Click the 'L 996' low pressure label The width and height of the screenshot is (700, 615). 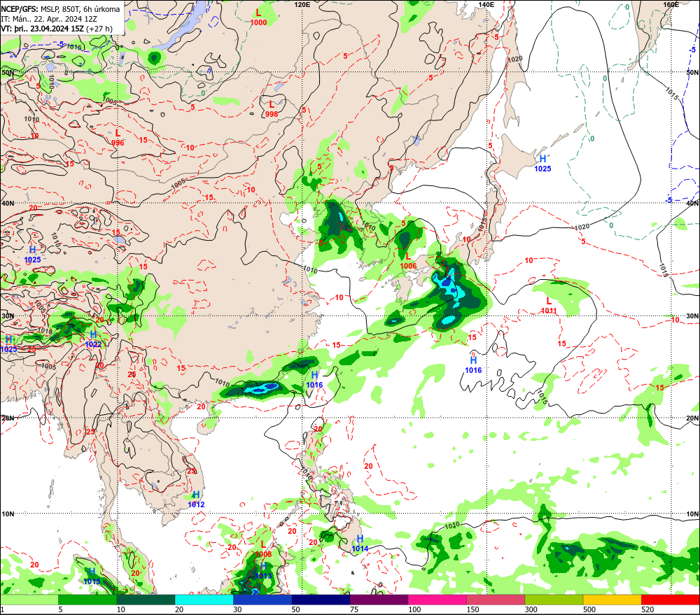tap(118, 137)
